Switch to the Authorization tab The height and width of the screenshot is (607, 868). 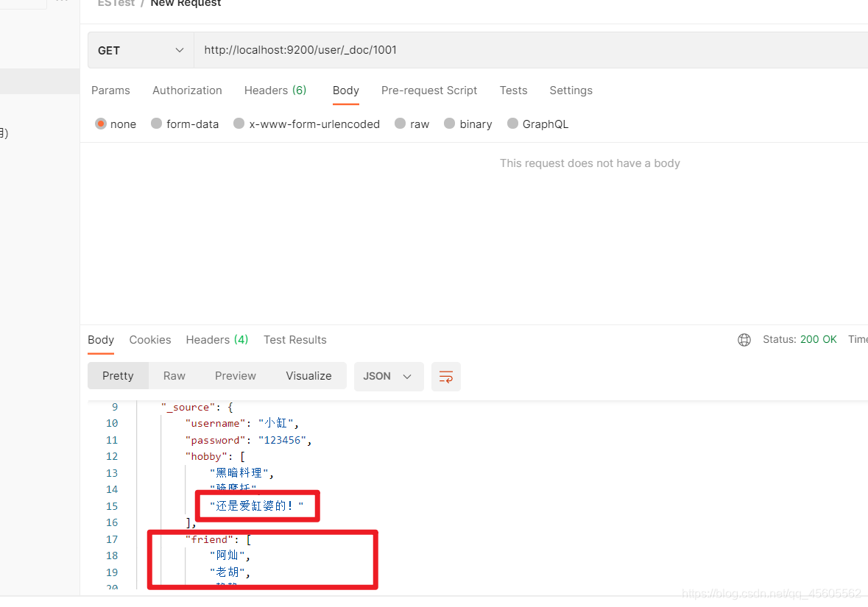pyautogui.click(x=187, y=90)
